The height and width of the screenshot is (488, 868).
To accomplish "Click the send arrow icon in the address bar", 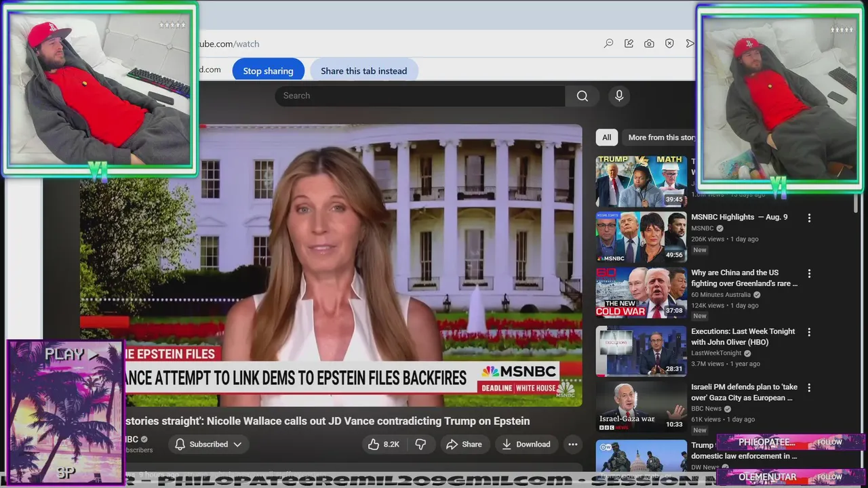I will 690,43.
